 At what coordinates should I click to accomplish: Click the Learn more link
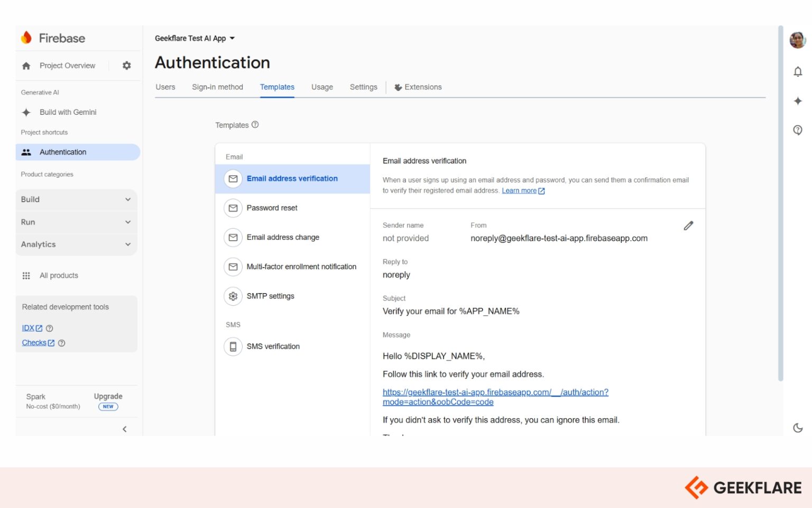click(523, 191)
